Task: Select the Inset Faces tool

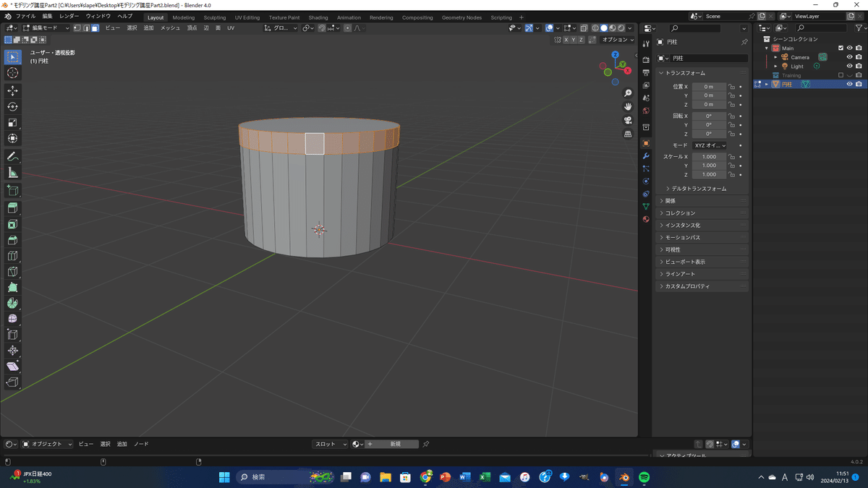Action: [x=12, y=224]
